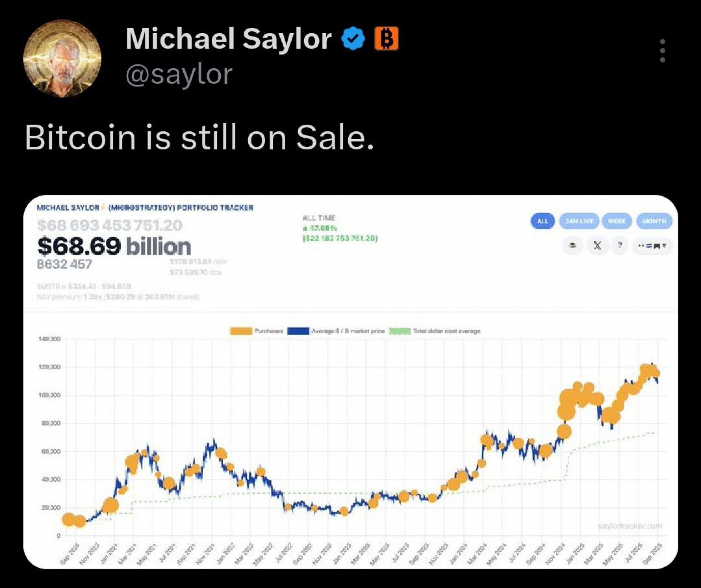Viewport: 701px width, 588px height.
Task: Select the ALL time range tab
Action: [543, 221]
